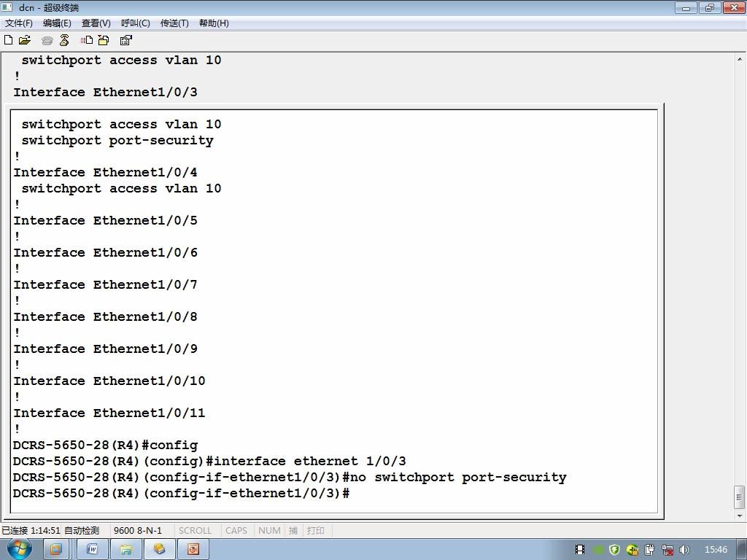Screen dimensions: 747x560
Task: Click the 'Interface Ethernet1/0/9' line
Action: click(x=105, y=349)
